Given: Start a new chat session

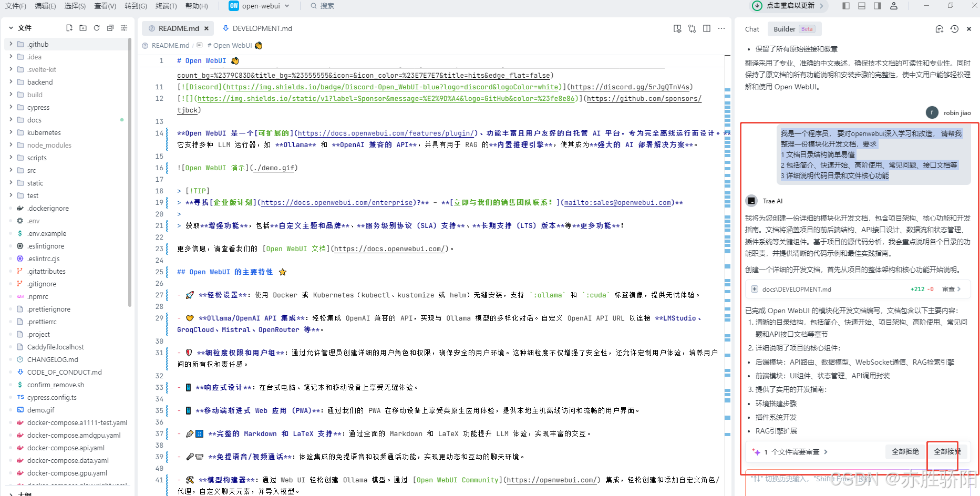Looking at the screenshot, I should [x=940, y=29].
